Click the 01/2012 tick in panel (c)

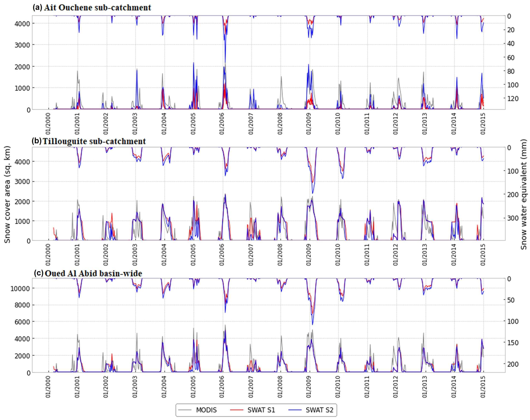(x=396, y=387)
